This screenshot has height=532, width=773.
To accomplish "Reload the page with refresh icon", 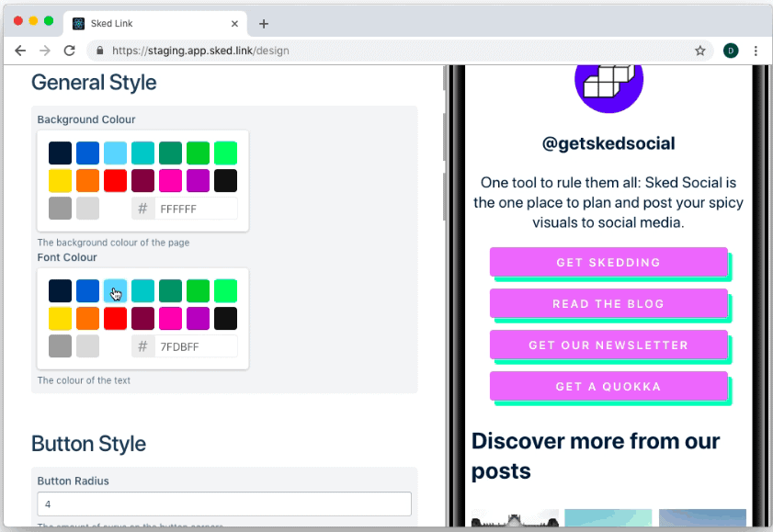I will pos(69,51).
